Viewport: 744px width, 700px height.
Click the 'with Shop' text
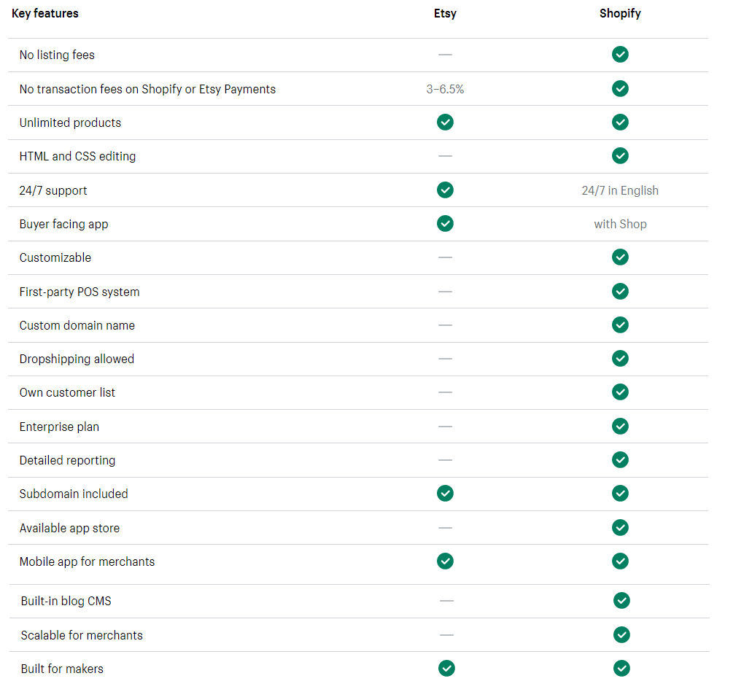620,224
